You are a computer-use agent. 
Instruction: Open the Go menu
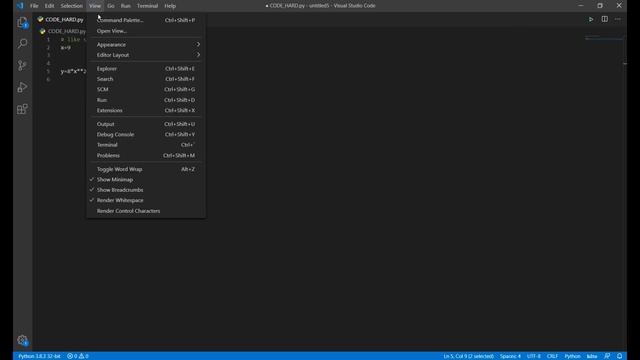[x=111, y=6]
